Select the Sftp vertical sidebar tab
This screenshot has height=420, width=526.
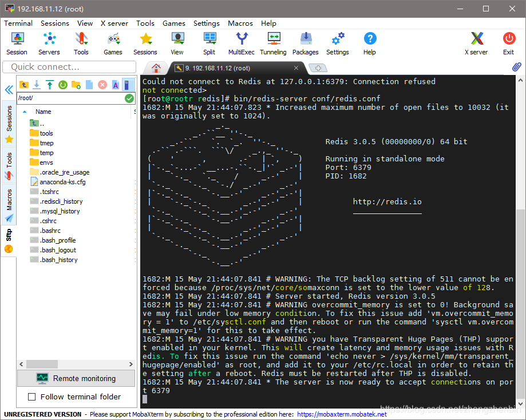[9, 241]
